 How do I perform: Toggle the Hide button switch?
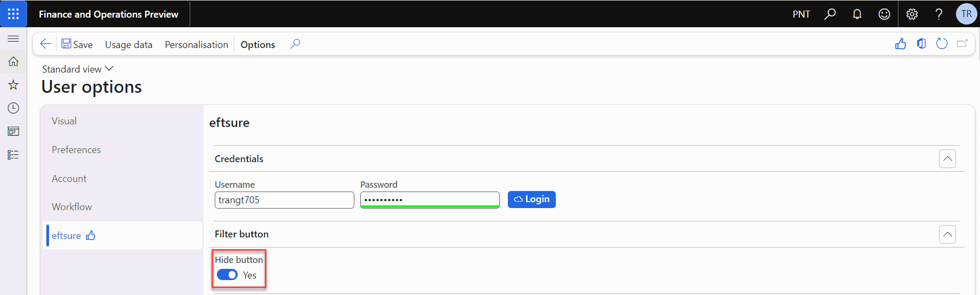click(227, 275)
